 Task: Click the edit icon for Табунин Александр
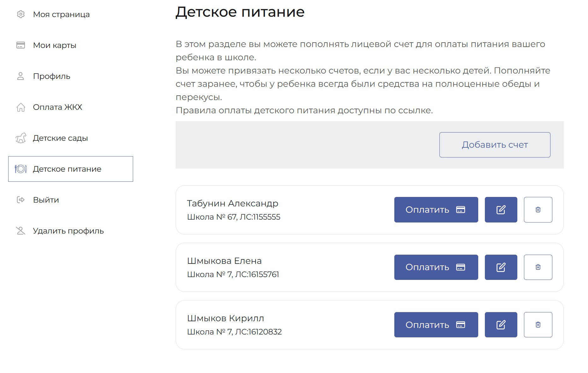pyautogui.click(x=501, y=210)
